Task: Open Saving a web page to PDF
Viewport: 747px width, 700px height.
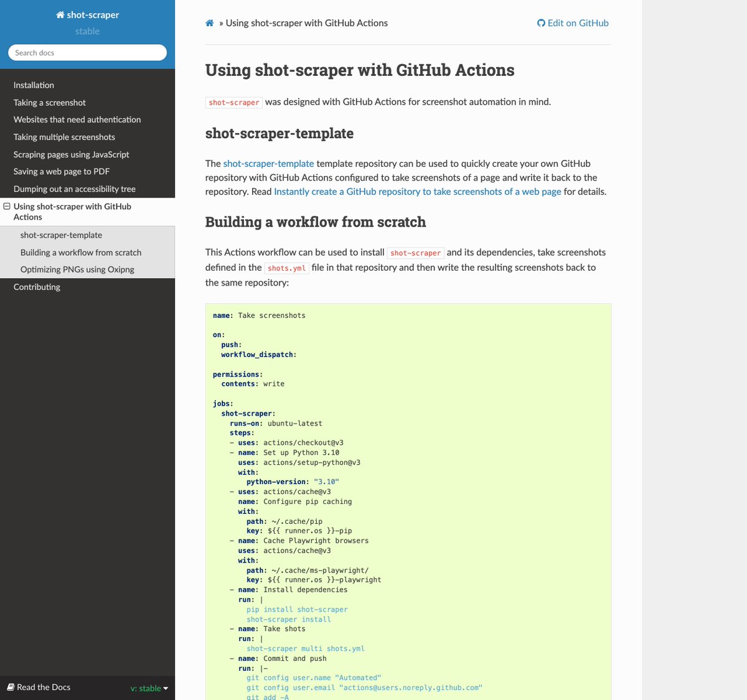Action: pyautogui.click(x=62, y=171)
